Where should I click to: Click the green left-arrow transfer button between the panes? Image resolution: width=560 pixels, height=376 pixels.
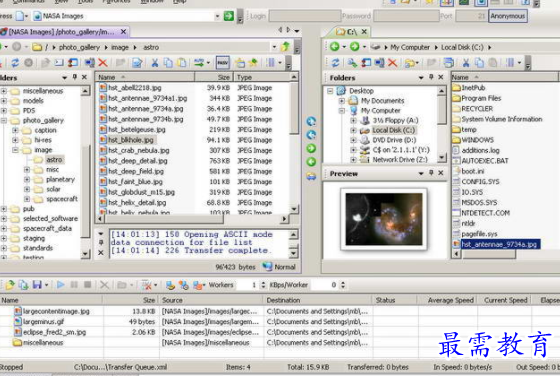pos(311,162)
